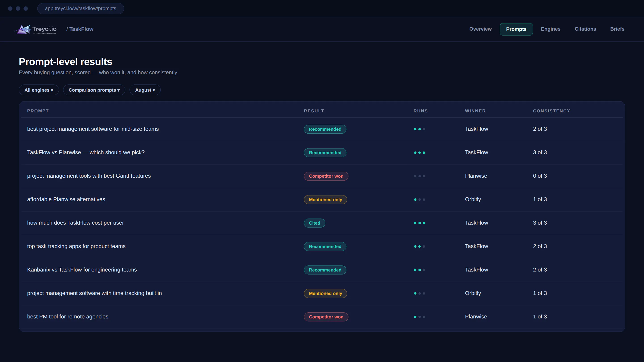Click '3 of 3' on TaskFlow vs Planwise row
Viewport: 644px width, 362px height.
coord(540,152)
